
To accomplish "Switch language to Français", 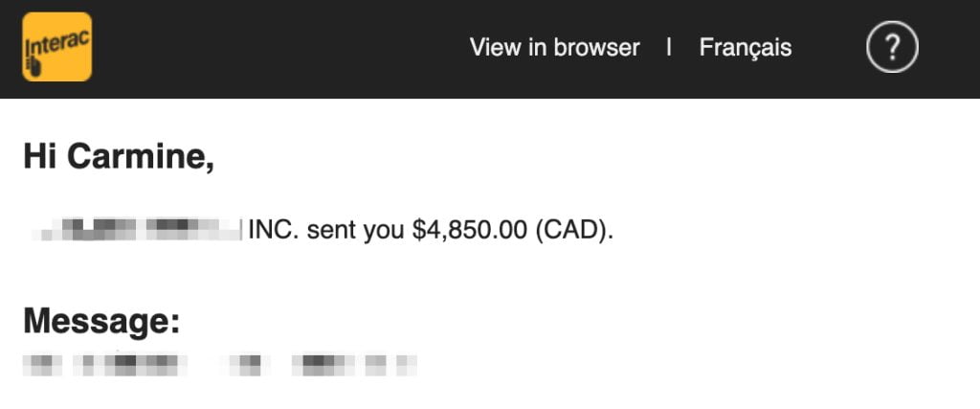I will point(746,47).
